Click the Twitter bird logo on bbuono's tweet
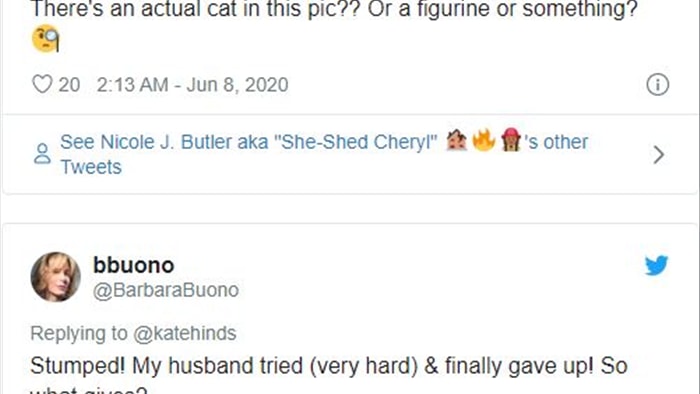 (656, 265)
